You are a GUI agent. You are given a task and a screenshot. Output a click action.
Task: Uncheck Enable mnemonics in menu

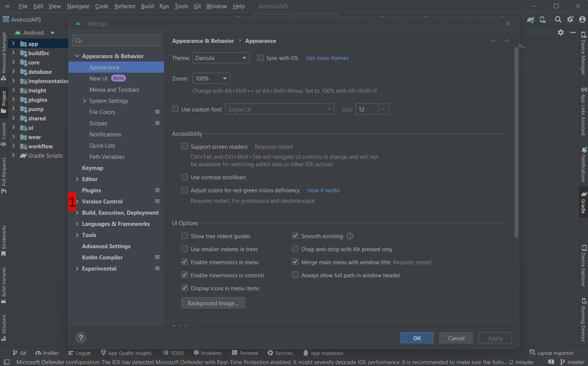(184, 262)
